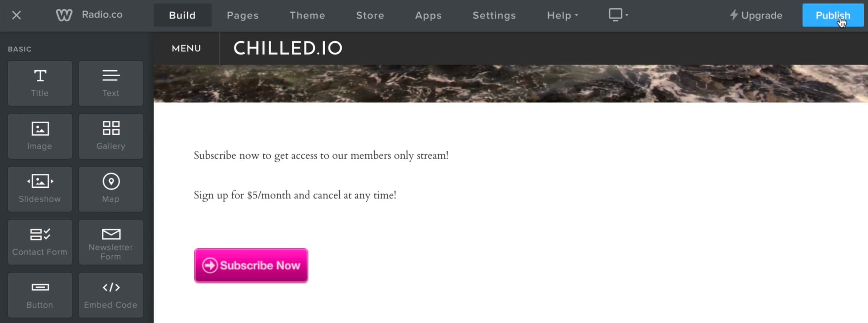The height and width of the screenshot is (323, 868).
Task: Select the Newsletter Form element
Action: tap(111, 242)
